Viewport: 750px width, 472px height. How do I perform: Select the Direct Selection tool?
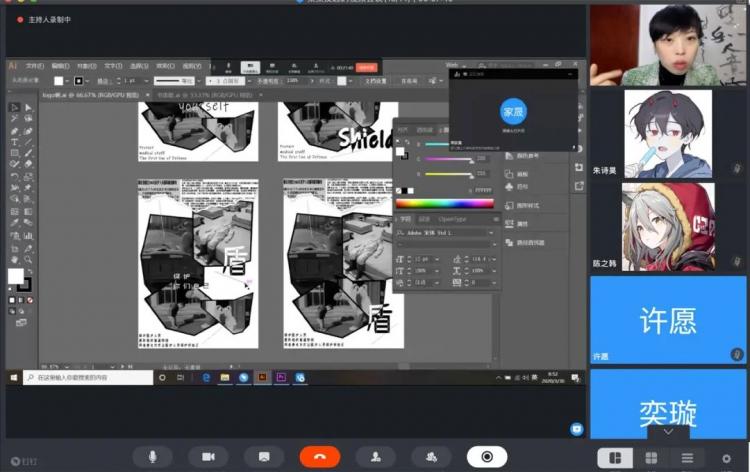(28, 108)
